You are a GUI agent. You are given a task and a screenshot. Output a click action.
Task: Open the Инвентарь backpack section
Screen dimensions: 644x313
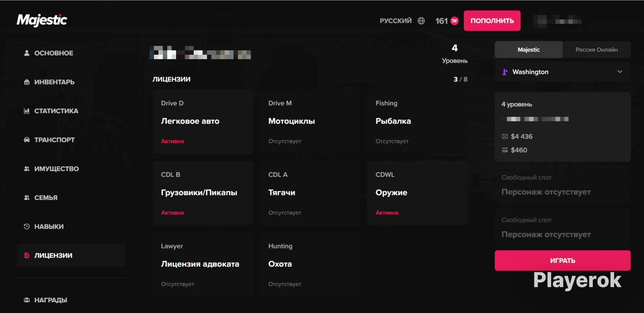(49, 82)
